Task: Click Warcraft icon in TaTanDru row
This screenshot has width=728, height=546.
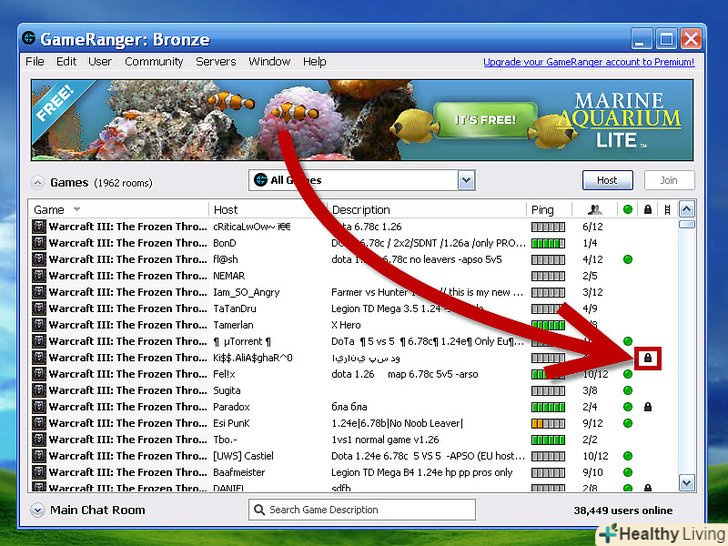Action: click(x=39, y=308)
